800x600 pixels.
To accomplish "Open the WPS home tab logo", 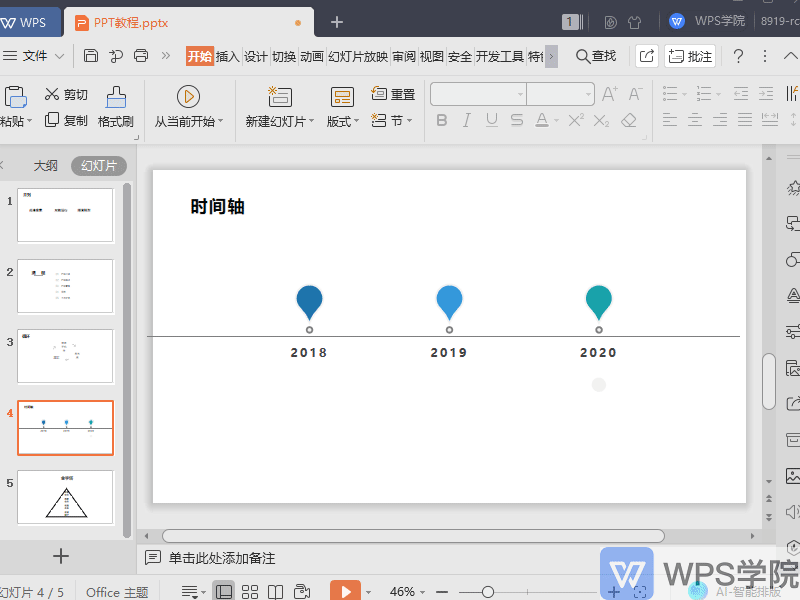I will tap(24, 22).
